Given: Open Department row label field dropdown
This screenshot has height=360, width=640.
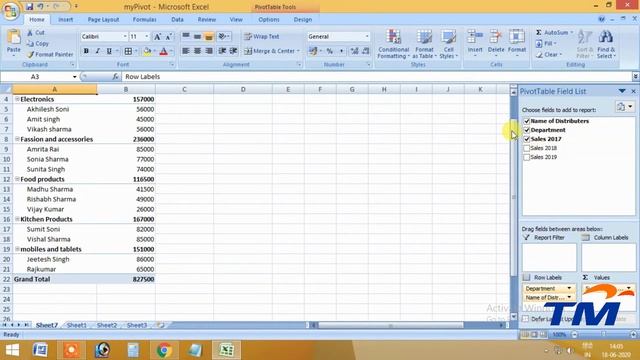Looking at the screenshot, I should pos(569,288).
